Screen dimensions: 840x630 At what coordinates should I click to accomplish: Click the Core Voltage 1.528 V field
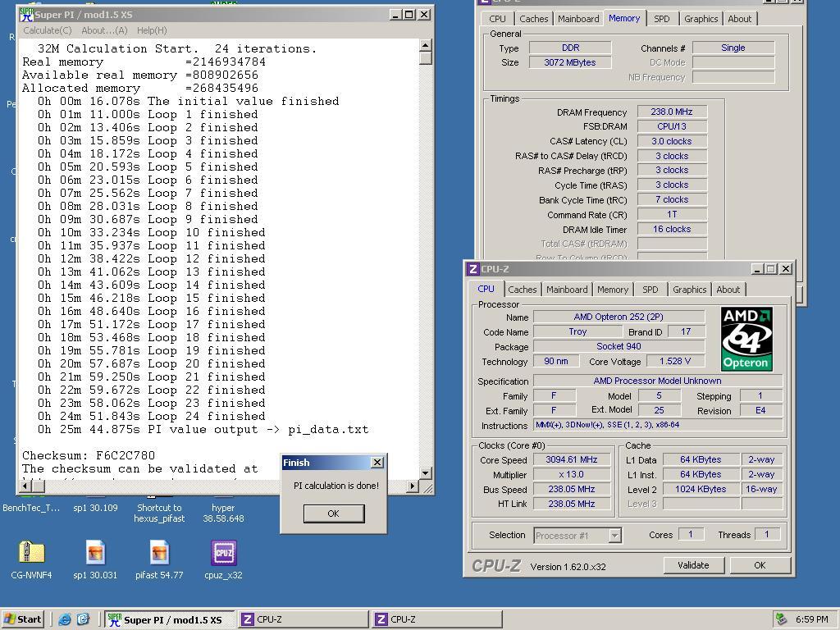[675, 361]
